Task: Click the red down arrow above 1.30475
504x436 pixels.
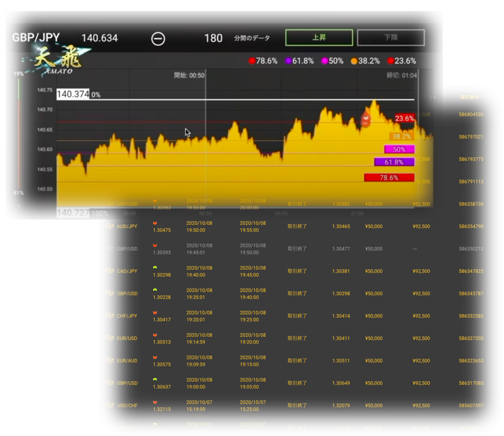Action: pyautogui.click(x=155, y=223)
